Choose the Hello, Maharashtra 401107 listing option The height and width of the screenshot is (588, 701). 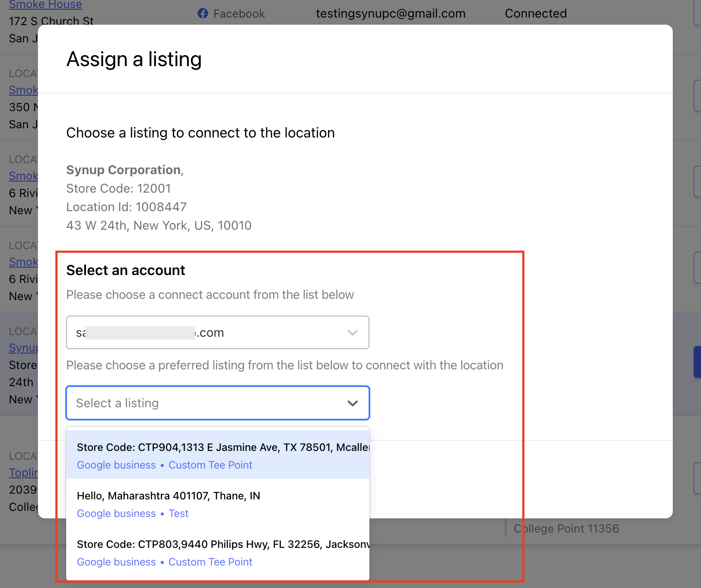coord(217,504)
